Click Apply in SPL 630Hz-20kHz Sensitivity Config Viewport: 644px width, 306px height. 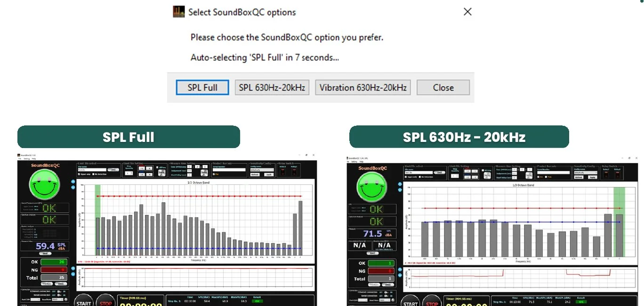(593, 177)
